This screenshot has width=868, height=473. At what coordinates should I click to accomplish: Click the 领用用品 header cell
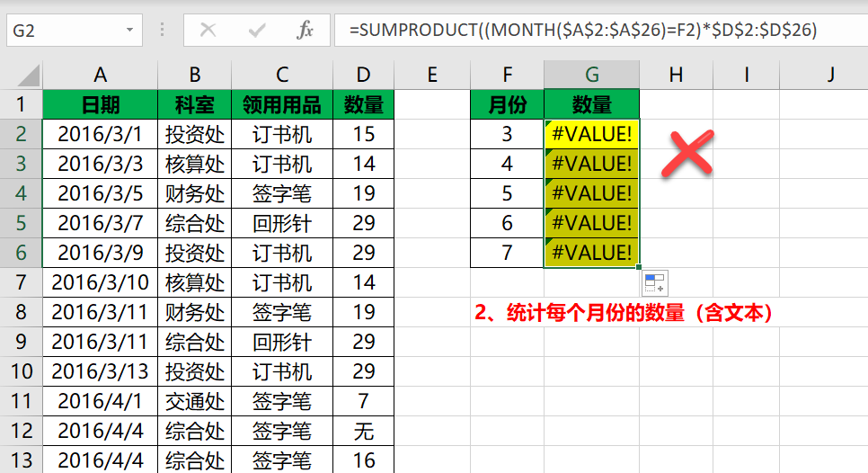coord(282,104)
